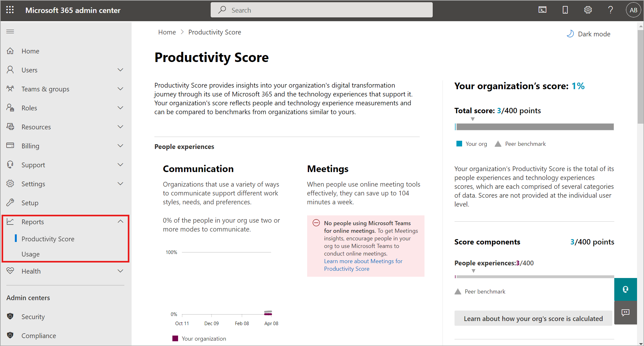644x346 pixels.
Task: Open the Help question mark icon
Action: click(x=610, y=10)
